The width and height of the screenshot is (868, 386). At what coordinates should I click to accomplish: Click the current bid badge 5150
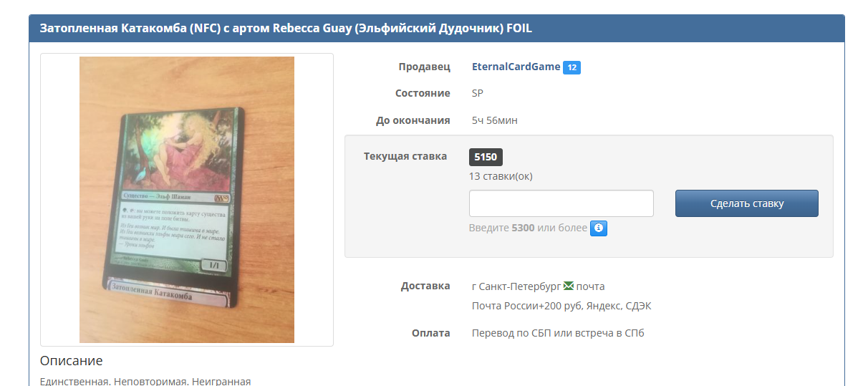(486, 157)
